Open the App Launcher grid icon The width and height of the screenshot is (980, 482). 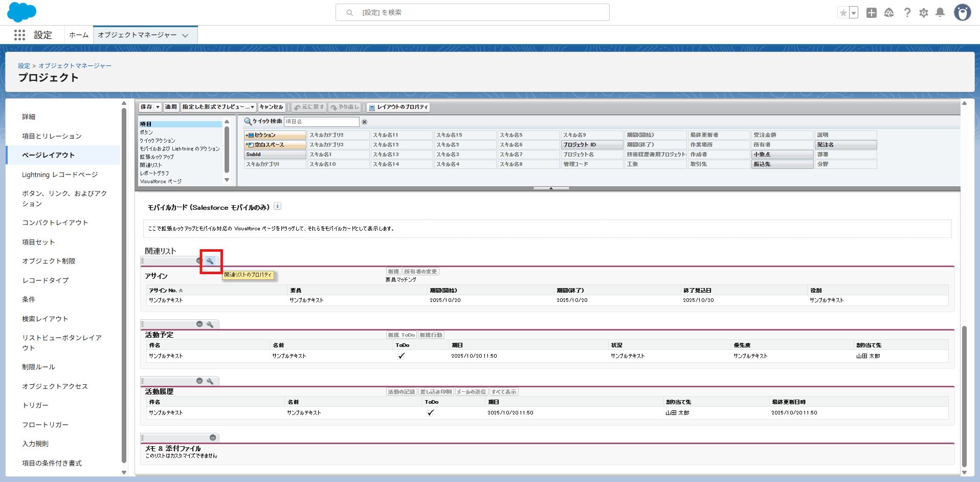point(19,35)
